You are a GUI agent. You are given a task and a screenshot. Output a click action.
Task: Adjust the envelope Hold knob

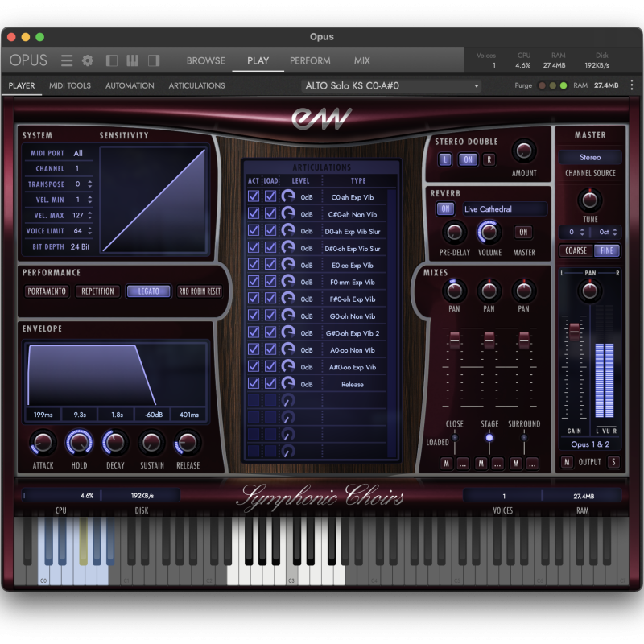coord(79,443)
